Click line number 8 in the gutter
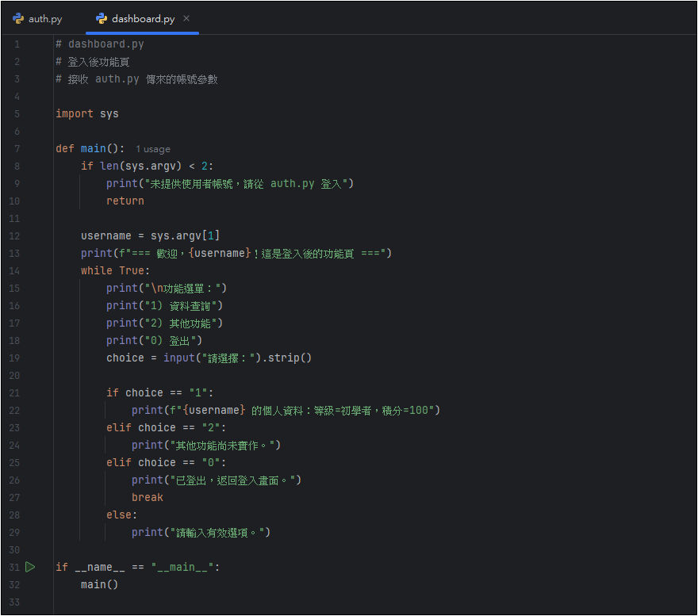This screenshot has width=698, height=616. pyautogui.click(x=17, y=166)
